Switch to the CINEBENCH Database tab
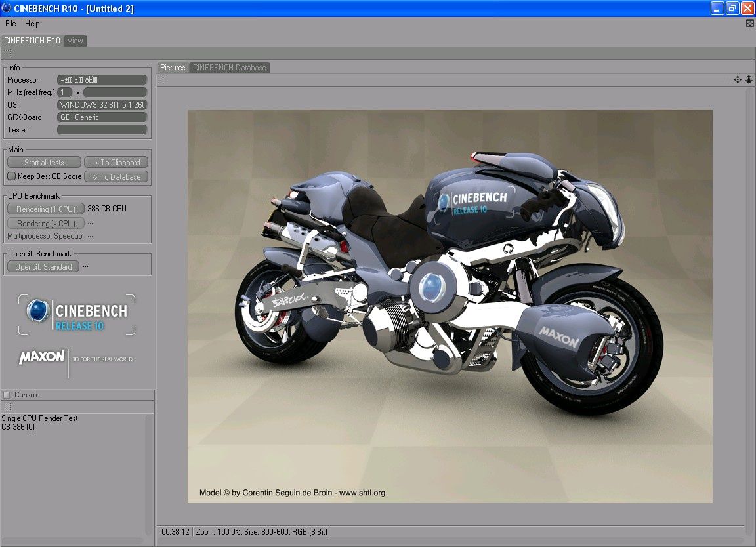This screenshot has width=756, height=547. tap(230, 68)
